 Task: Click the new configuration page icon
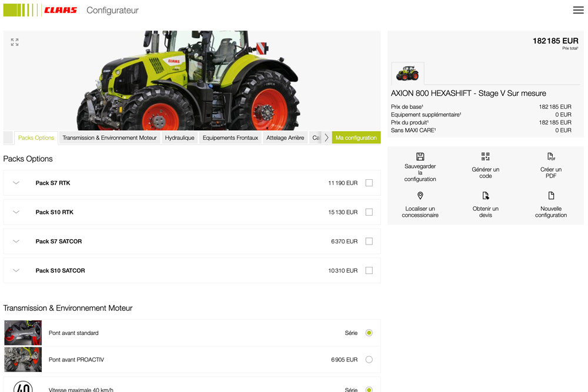coord(551,196)
